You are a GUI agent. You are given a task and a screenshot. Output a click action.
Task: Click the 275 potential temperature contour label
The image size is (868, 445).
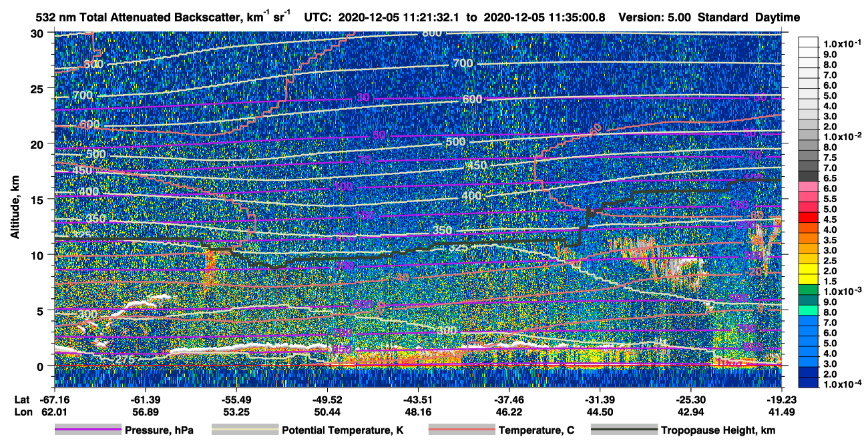(x=125, y=360)
